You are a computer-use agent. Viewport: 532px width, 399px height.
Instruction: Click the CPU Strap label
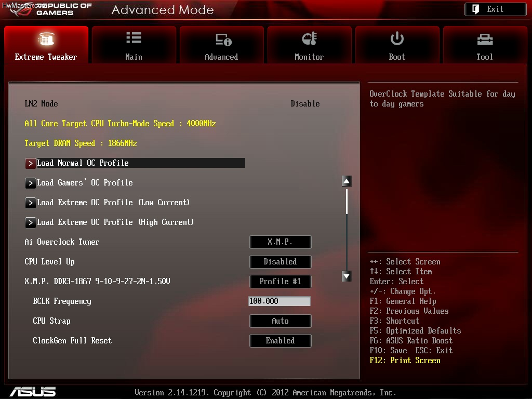point(51,321)
